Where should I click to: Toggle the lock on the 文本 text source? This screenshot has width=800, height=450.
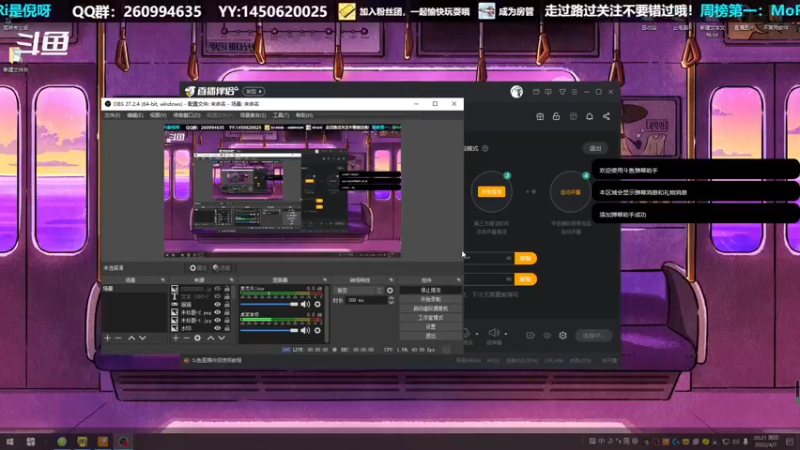tap(227, 296)
